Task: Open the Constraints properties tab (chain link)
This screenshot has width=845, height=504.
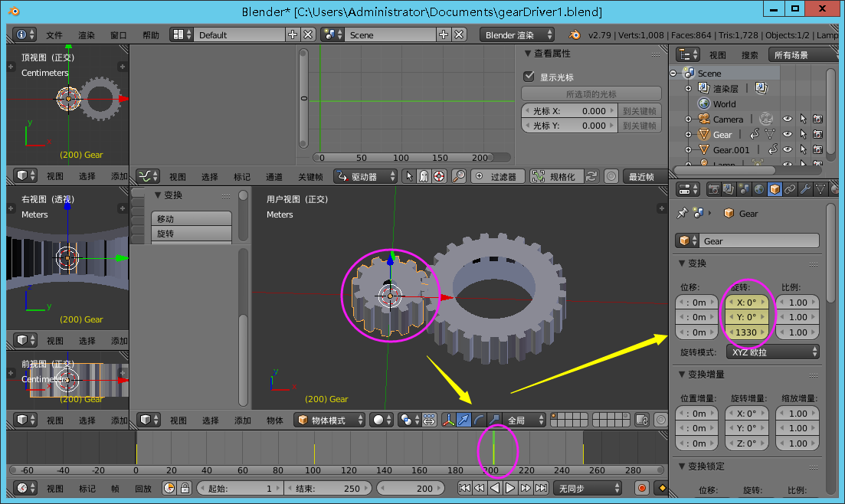Action: click(x=790, y=189)
